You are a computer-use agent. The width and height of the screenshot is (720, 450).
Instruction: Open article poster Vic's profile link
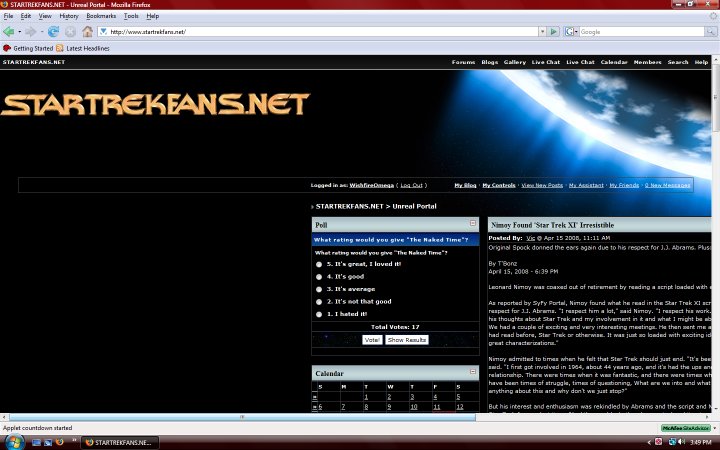click(x=530, y=238)
